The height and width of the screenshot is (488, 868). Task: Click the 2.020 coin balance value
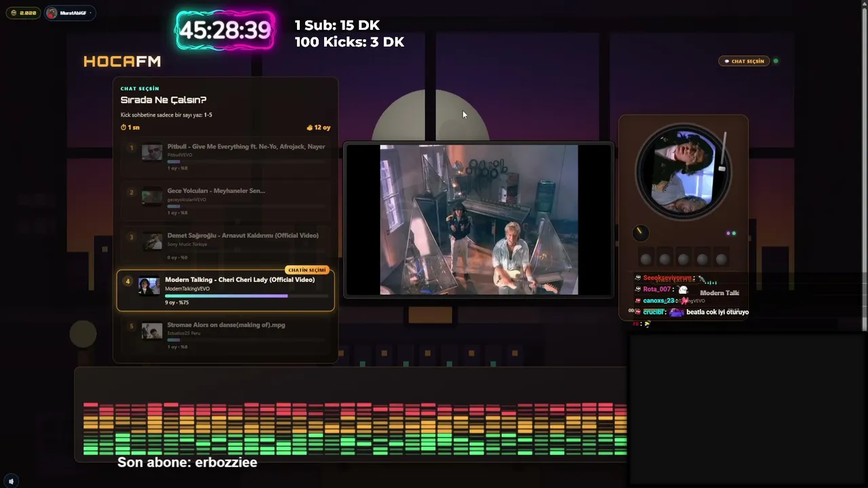tap(28, 13)
